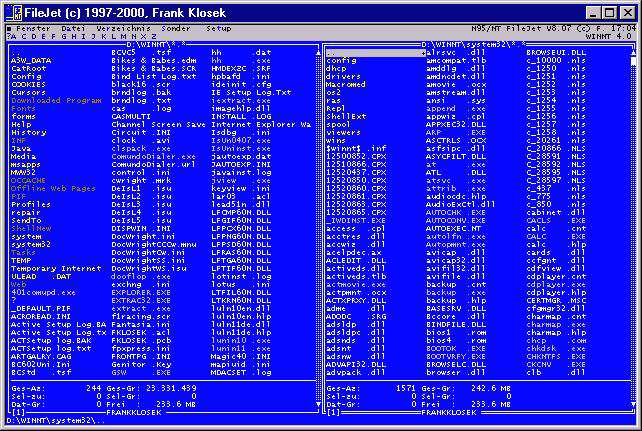The height and width of the screenshot is (431, 642).
Task: Select file CERTMGR .MSC
Action: click(556, 300)
